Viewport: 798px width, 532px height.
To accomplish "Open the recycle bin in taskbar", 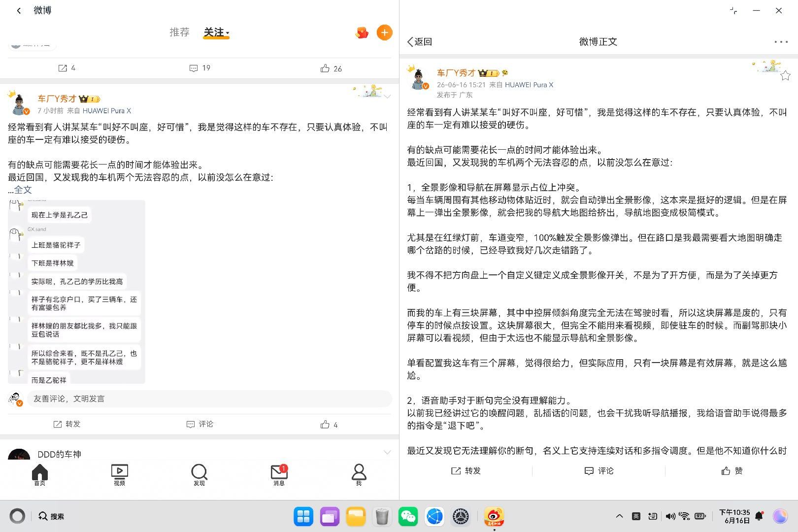I will point(382,516).
